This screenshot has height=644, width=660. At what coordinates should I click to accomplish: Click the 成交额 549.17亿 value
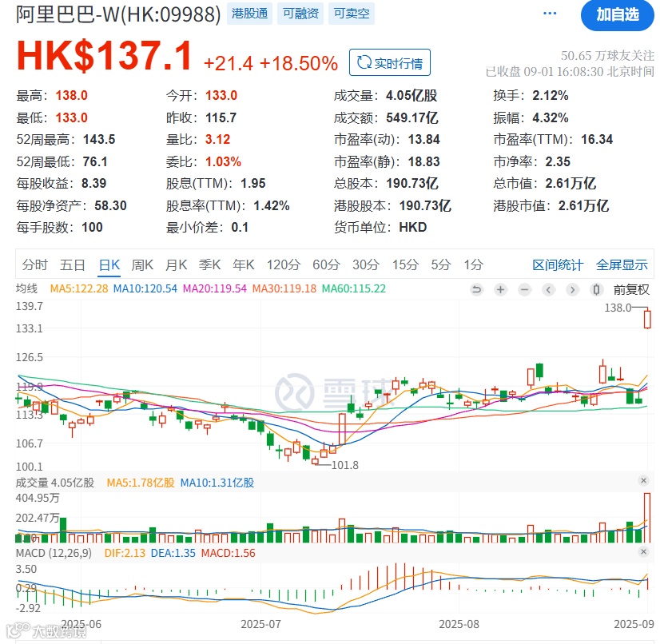[x=412, y=118]
